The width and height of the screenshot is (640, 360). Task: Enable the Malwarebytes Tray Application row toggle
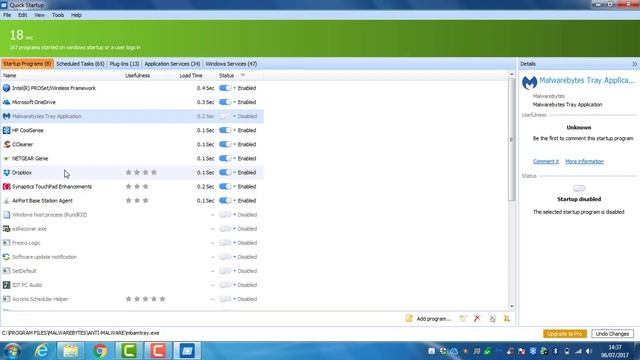(x=225, y=116)
